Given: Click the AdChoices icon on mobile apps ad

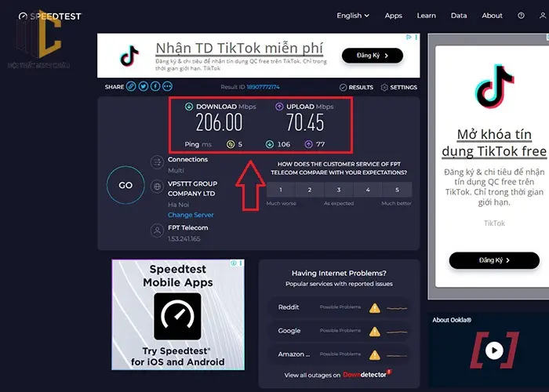Looking at the screenshot, I should 234,263.
